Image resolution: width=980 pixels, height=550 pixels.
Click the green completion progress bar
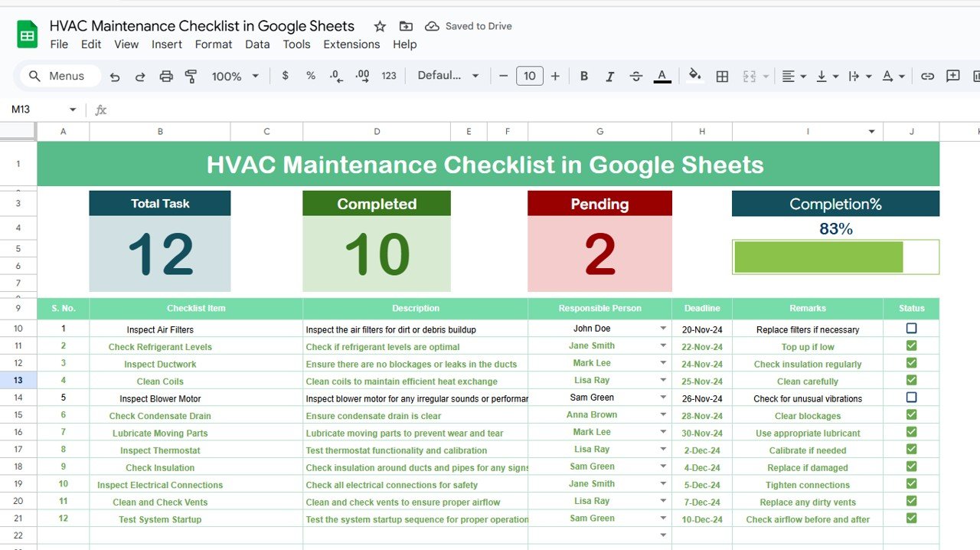[x=818, y=257]
